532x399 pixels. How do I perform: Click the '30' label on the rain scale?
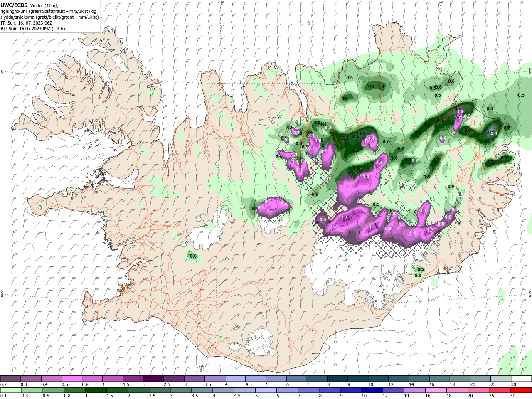point(514,396)
